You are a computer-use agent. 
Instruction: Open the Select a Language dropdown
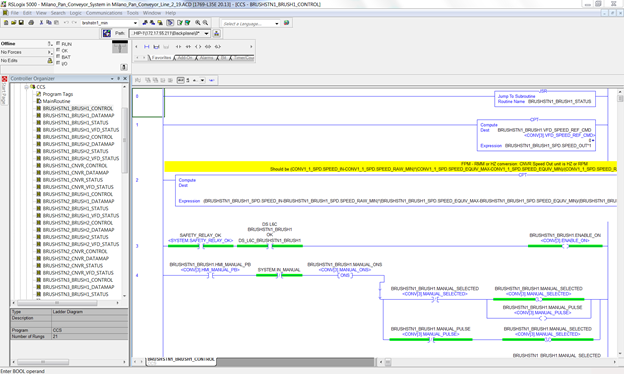point(277,24)
